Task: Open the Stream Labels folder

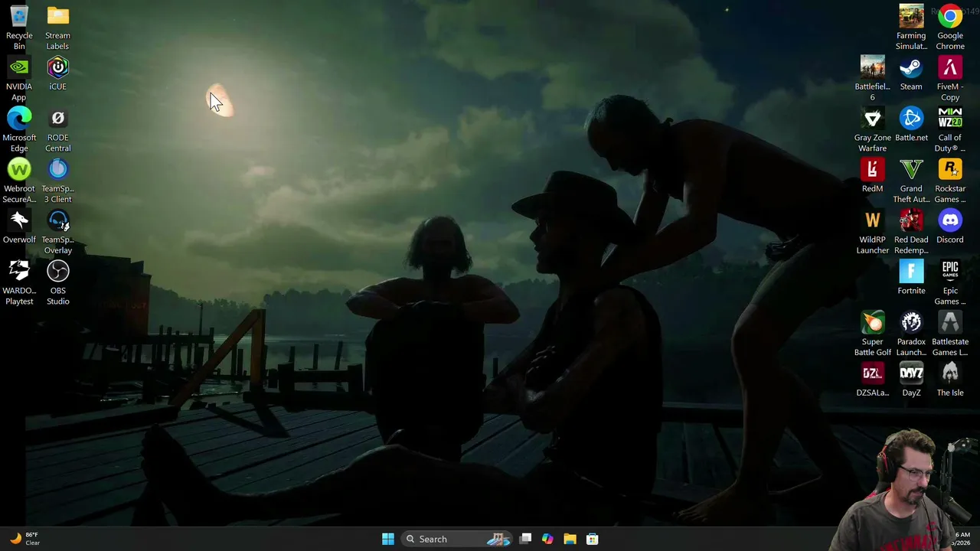Action: click(x=57, y=27)
